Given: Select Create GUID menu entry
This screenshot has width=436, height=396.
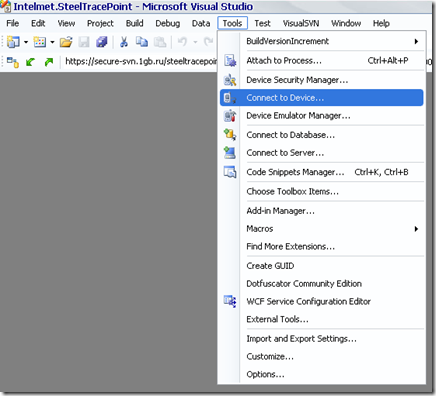Looking at the screenshot, I should pos(322,266).
